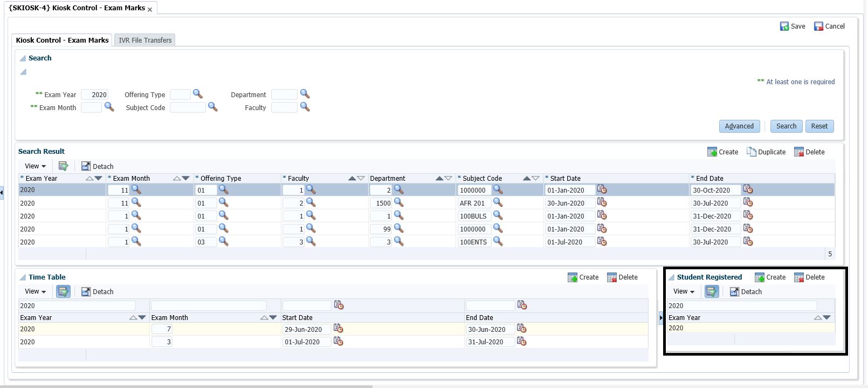Close the SKIOSK-4 Kiosk Control tab
The height and width of the screenshot is (388, 868).
(x=150, y=9)
